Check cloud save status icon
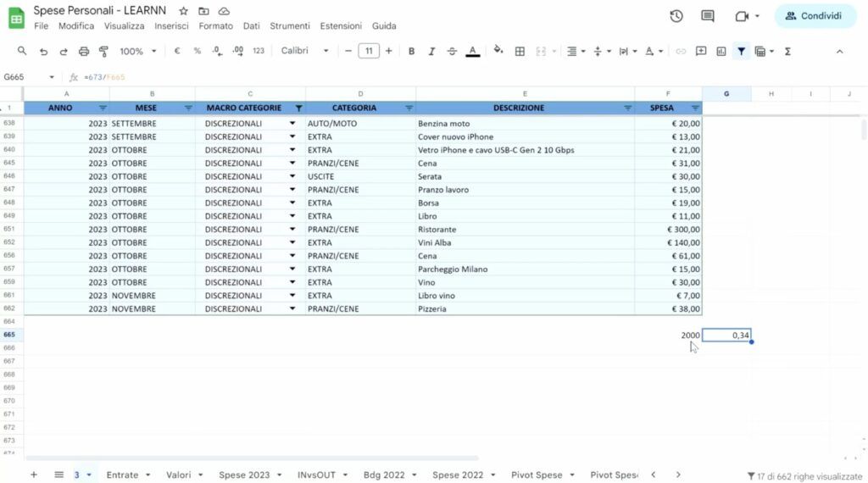868x483 pixels. pos(224,11)
